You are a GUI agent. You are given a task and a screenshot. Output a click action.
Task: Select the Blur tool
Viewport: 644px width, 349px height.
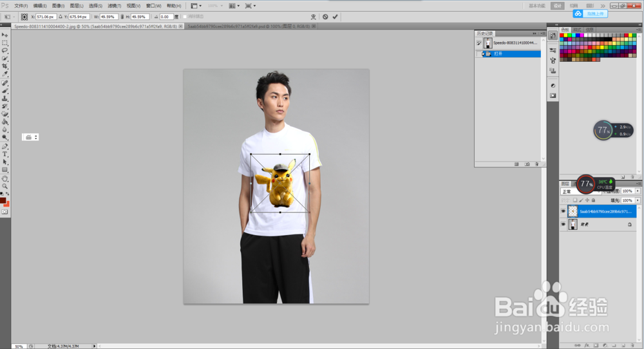(x=5, y=129)
